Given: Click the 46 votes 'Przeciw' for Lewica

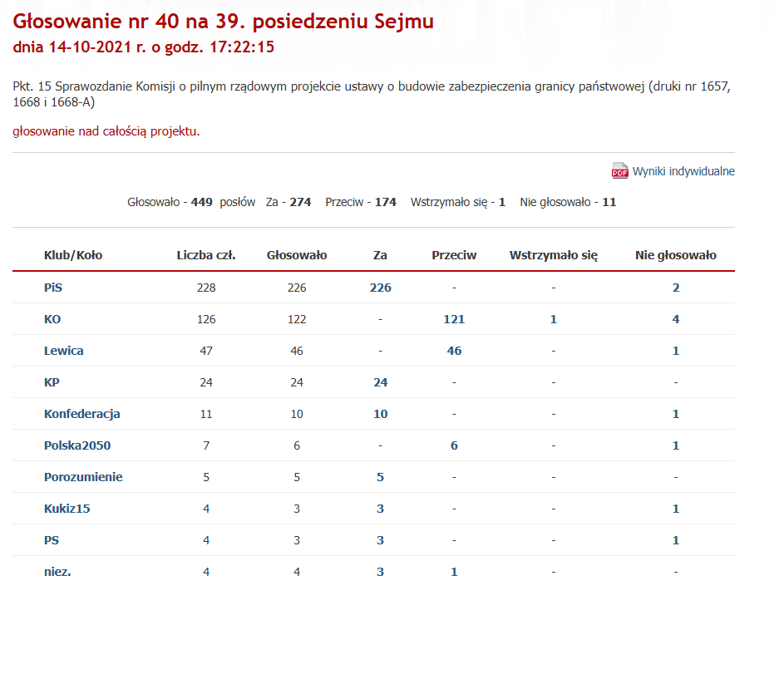Looking at the screenshot, I should point(454,350).
